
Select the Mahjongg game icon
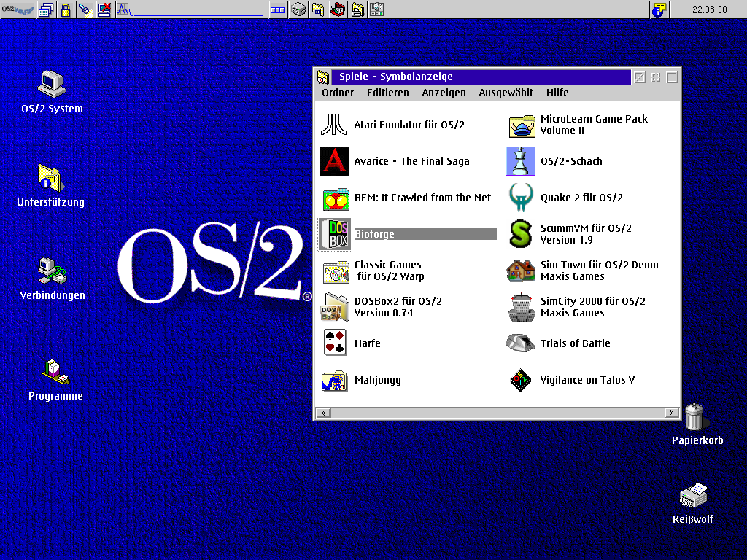(334, 381)
